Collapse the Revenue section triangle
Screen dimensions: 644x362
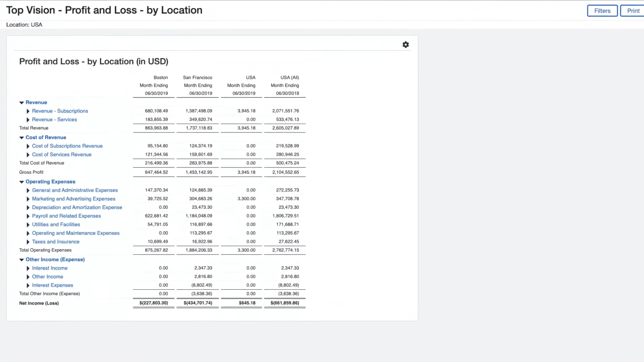(21, 103)
